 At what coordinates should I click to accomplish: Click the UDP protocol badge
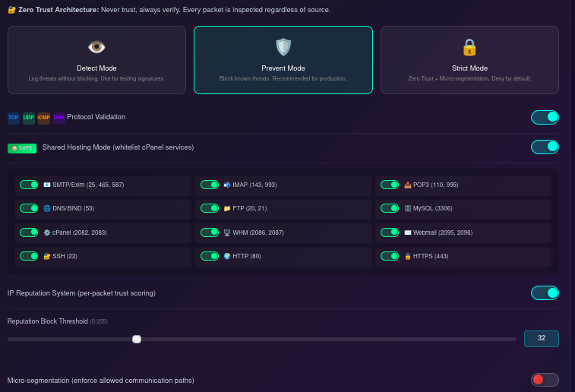click(29, 118)
